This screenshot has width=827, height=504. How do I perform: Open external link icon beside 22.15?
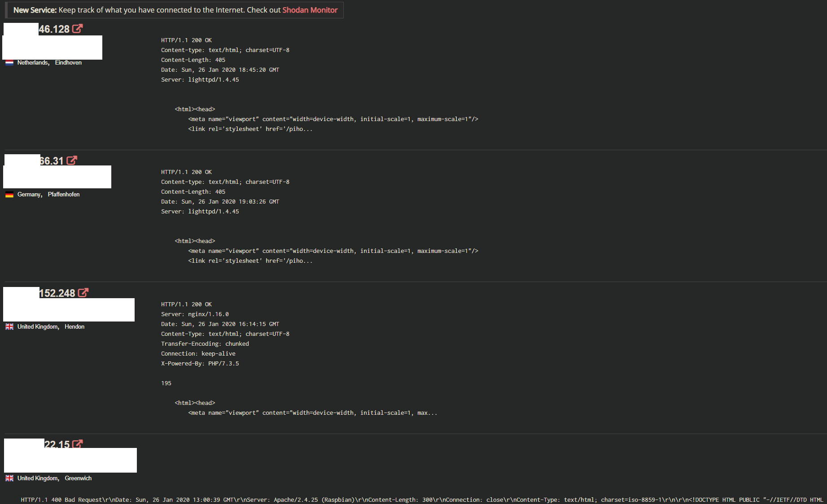click(78, 444)
